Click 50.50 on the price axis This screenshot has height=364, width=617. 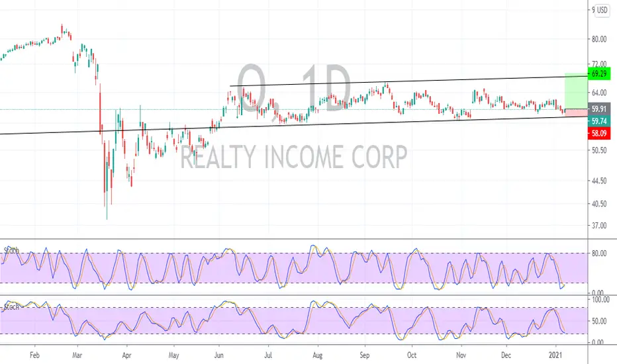[x=599, y=150]
